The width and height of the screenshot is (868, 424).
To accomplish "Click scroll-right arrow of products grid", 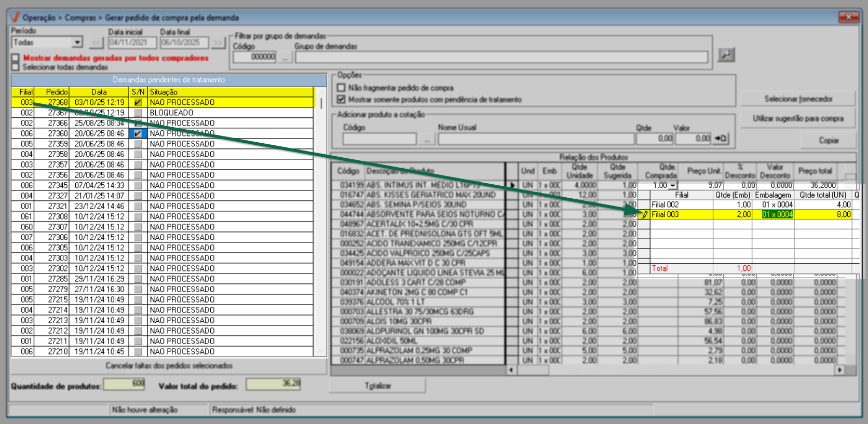I will [839, 370].
